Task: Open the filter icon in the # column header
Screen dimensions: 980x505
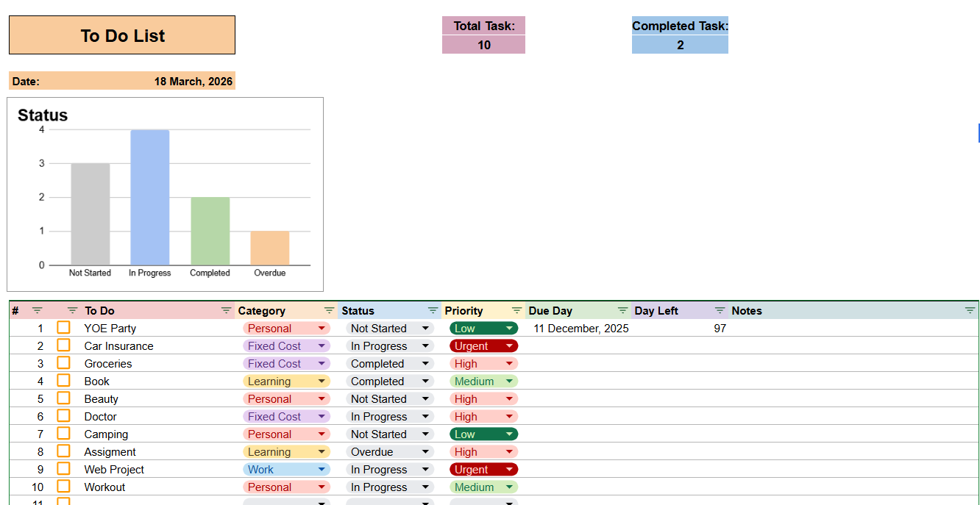Action: 38,311
